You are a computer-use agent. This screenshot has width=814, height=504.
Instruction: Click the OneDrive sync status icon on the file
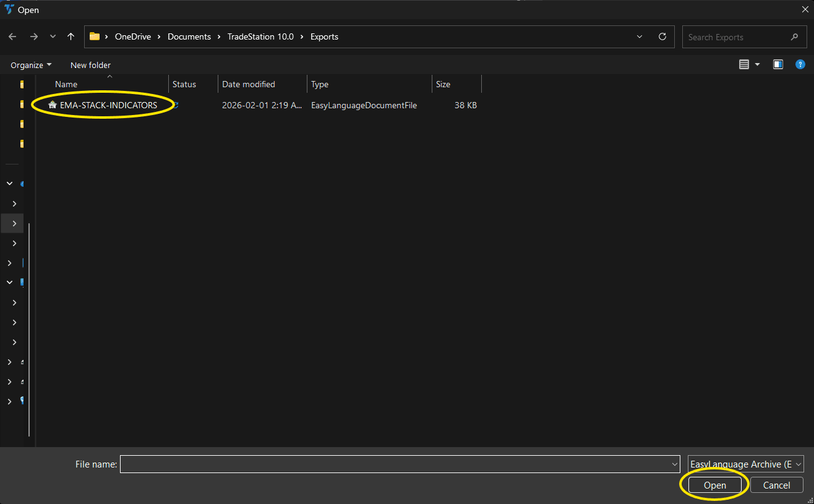(x=175, y=105)
